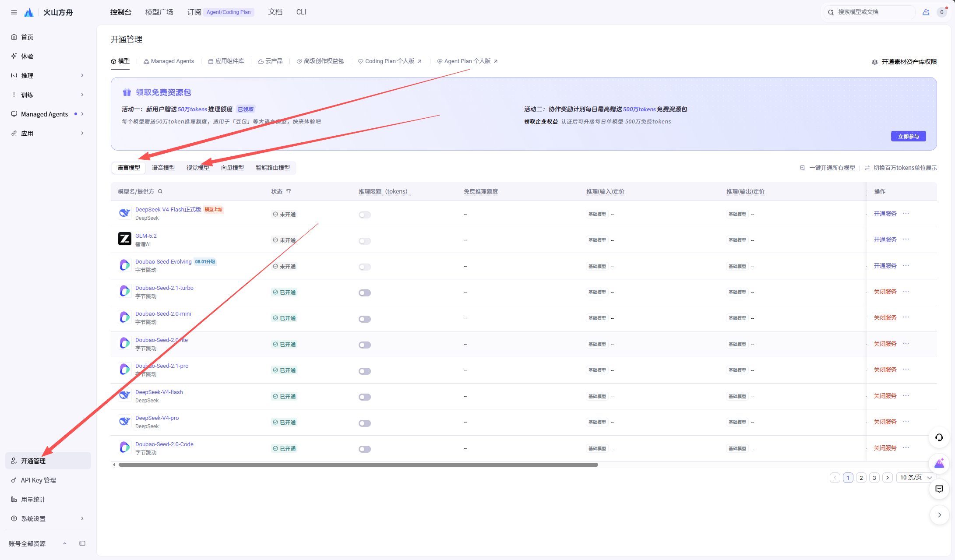Toggle inference limit switch for Doubao-Seed-2.1-turbo
The height and width of the screenshot is (560, 955).
(365, 292)
